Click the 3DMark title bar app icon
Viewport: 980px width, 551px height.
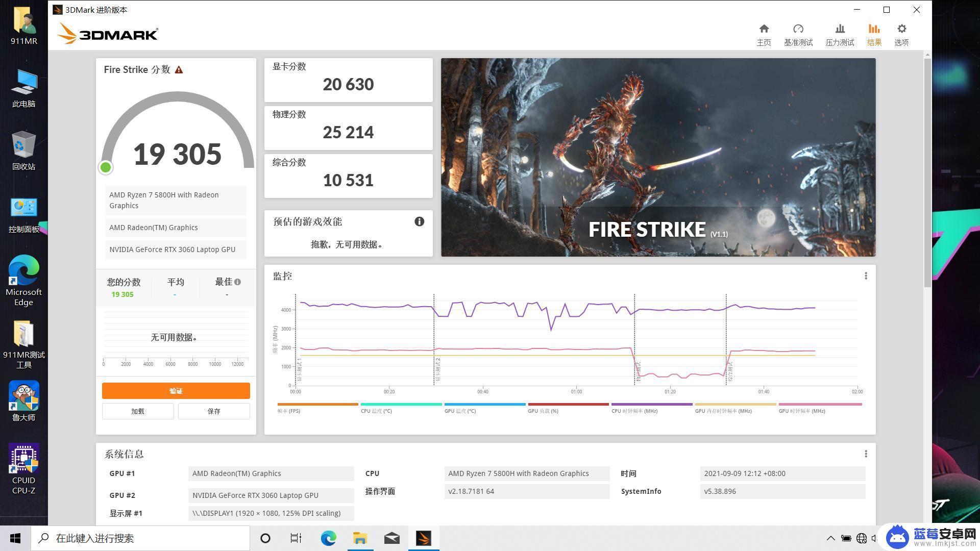click(58, 10)
